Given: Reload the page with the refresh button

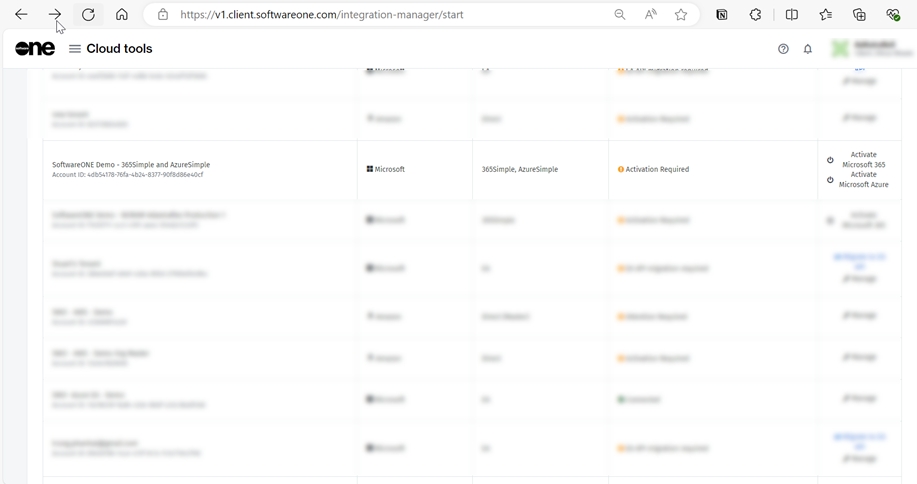Looking at the screenshot, I should [88, 15].
